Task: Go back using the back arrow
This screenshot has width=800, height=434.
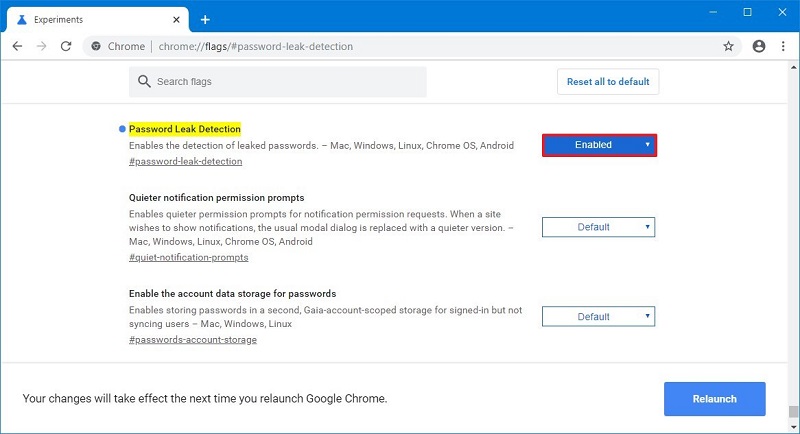Action: pyautogui.click(x=17, y=46)
